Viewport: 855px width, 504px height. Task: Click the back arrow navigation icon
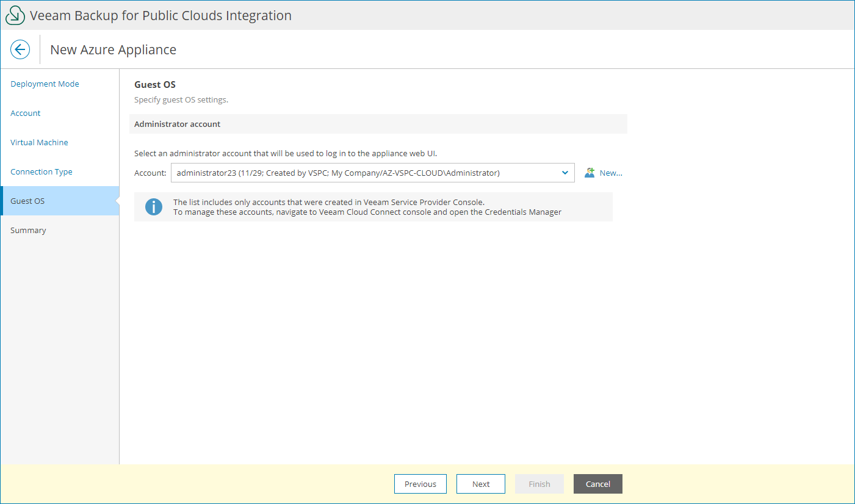tap(20, 49)
